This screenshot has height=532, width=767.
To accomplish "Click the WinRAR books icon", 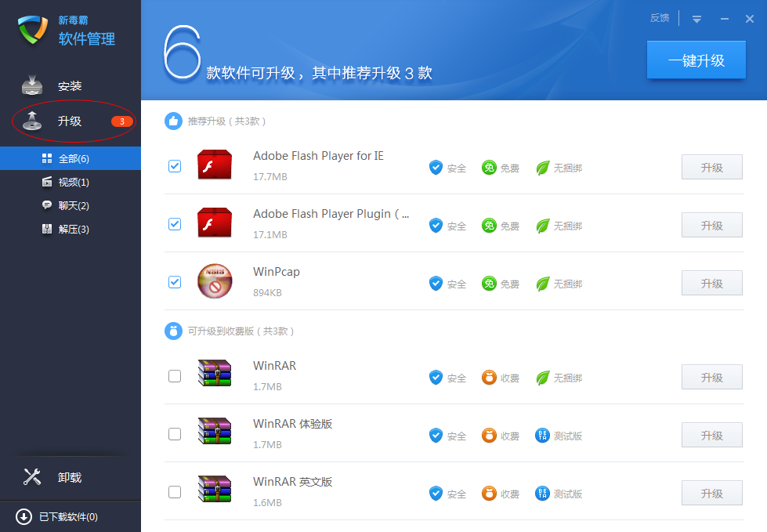I will (x=214, y=373).
